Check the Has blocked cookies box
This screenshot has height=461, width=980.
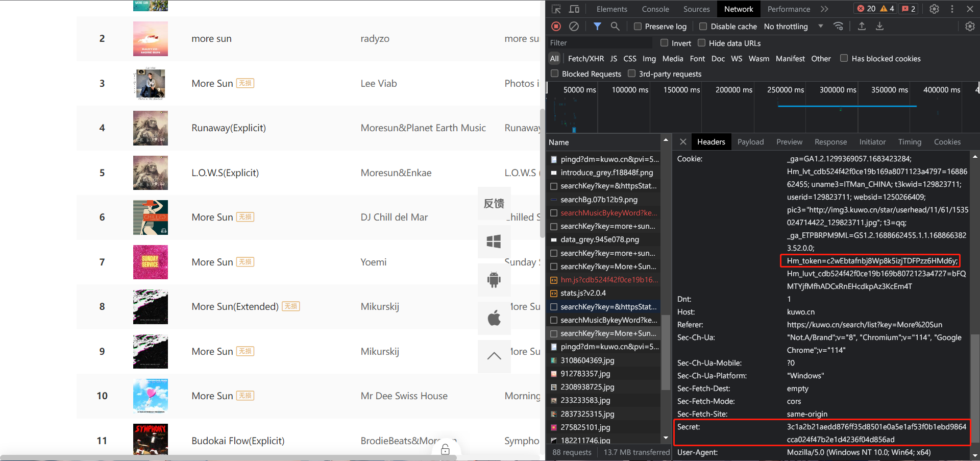point(844,58)
